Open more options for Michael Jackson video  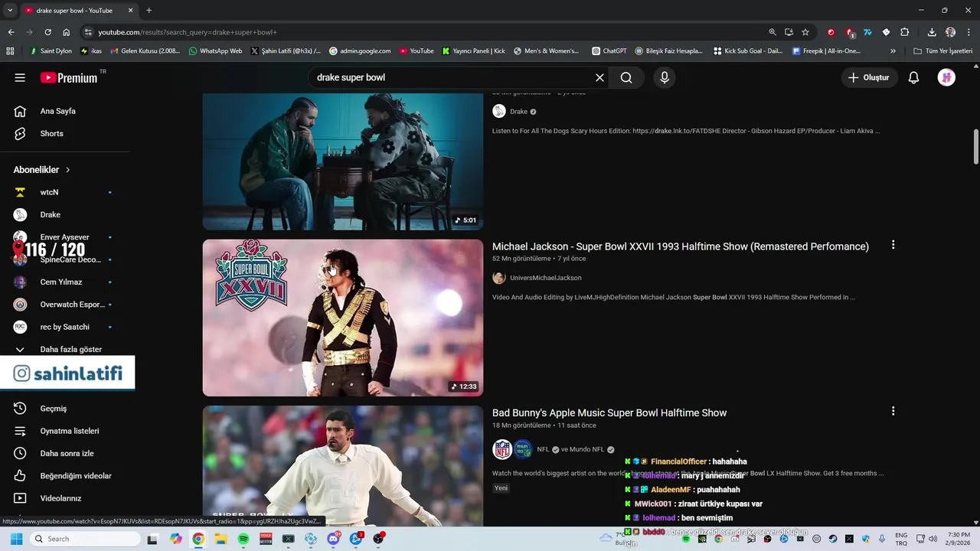893,245
